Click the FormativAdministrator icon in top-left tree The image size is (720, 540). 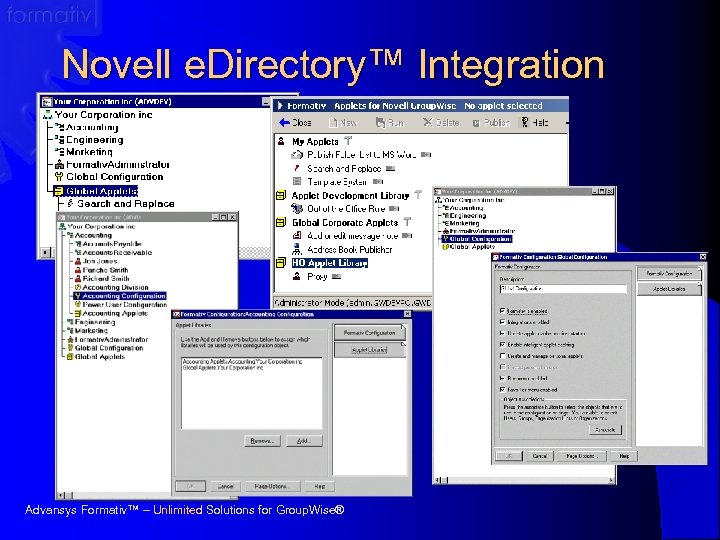59,164
